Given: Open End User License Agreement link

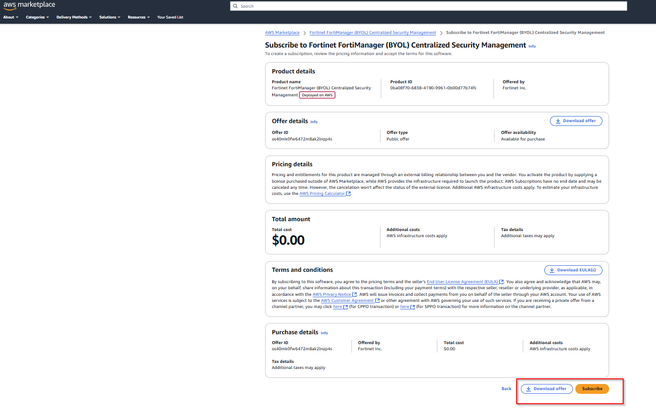Looking at the screenshot, I should point(465,282).
